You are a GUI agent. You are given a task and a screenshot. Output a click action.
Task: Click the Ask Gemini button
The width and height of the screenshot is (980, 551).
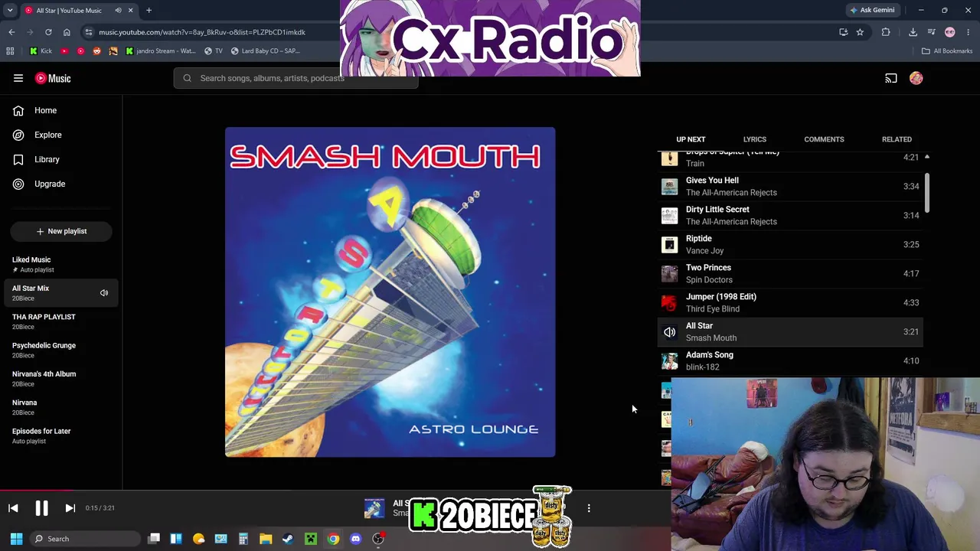pos(872,11)
